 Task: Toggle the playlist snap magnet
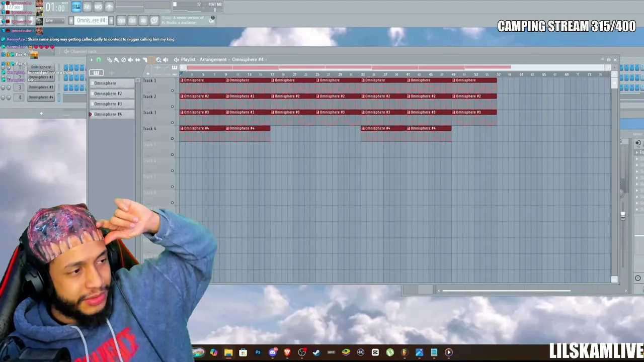99,60
